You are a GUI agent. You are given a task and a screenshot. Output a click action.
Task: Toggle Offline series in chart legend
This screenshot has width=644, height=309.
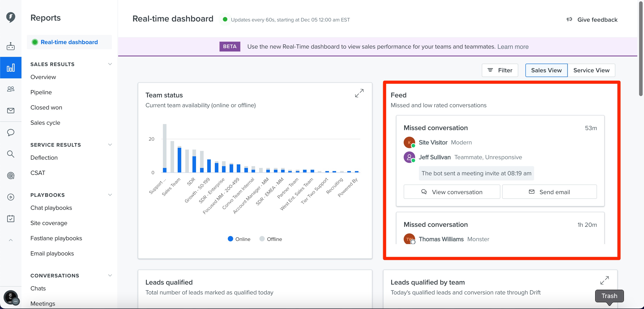(271, 239)
